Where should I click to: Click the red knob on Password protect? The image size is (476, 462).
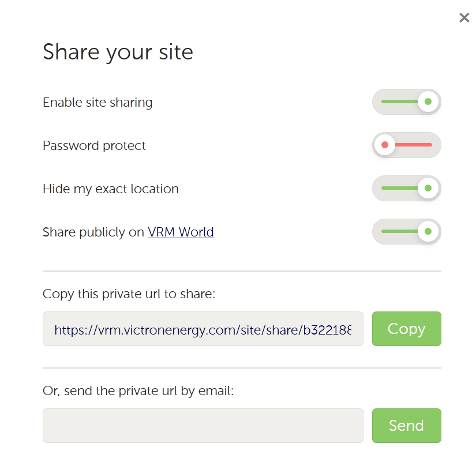coord(384,145)
